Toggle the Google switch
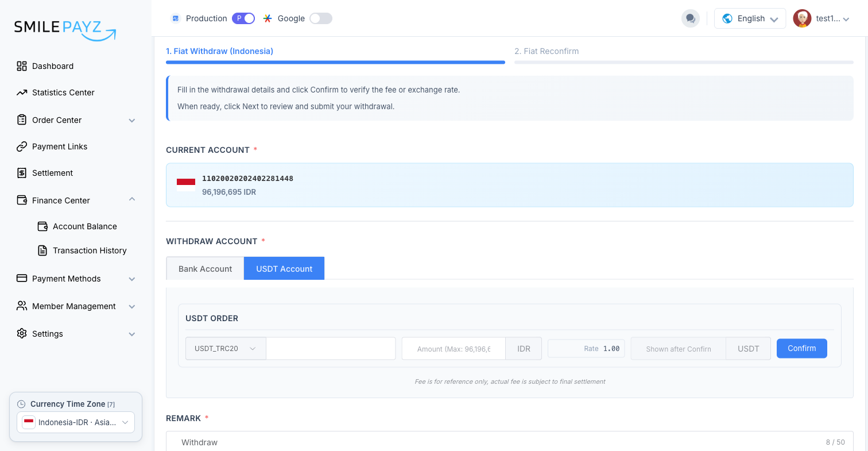Viewport: 868px width, 451px height. point(321,18)
